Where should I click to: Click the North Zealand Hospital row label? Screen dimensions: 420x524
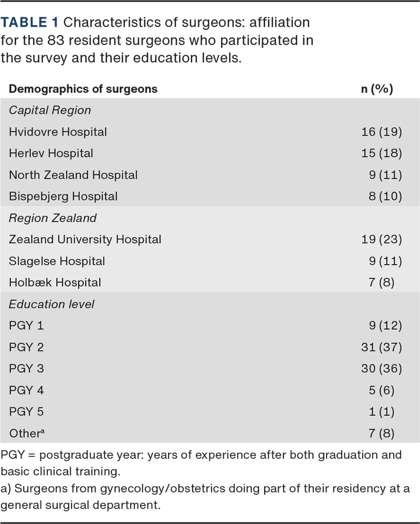click(x=73, y=175)
